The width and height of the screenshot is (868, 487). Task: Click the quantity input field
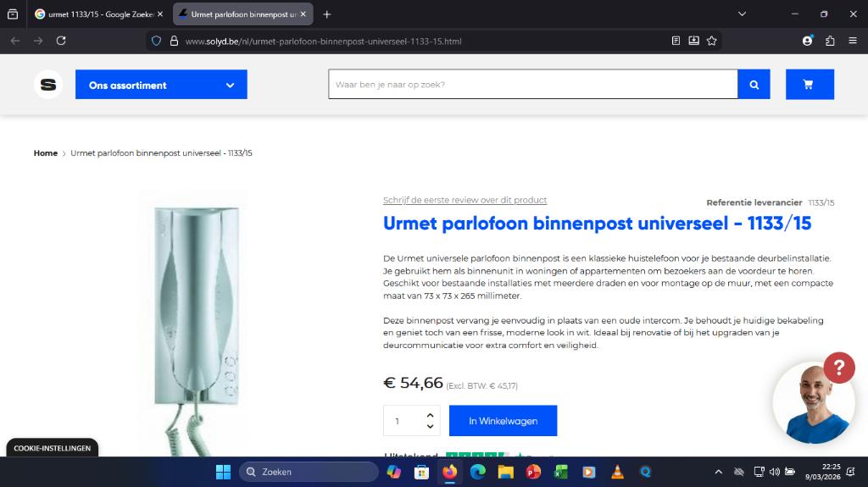404,421
